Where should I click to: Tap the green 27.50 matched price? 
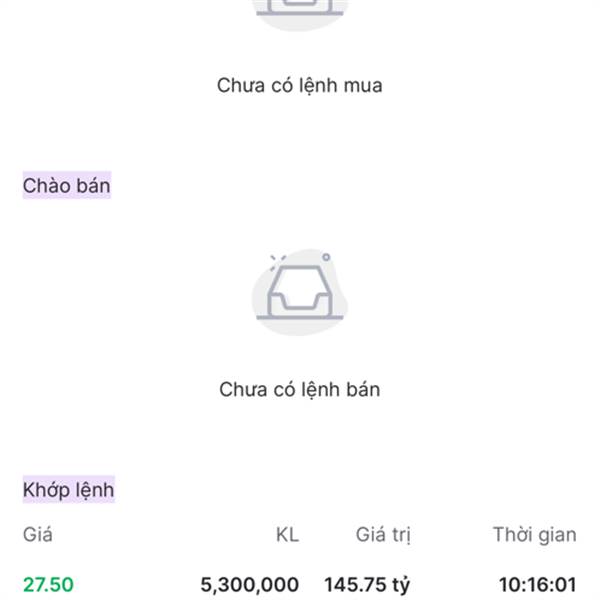click(48, 585)
